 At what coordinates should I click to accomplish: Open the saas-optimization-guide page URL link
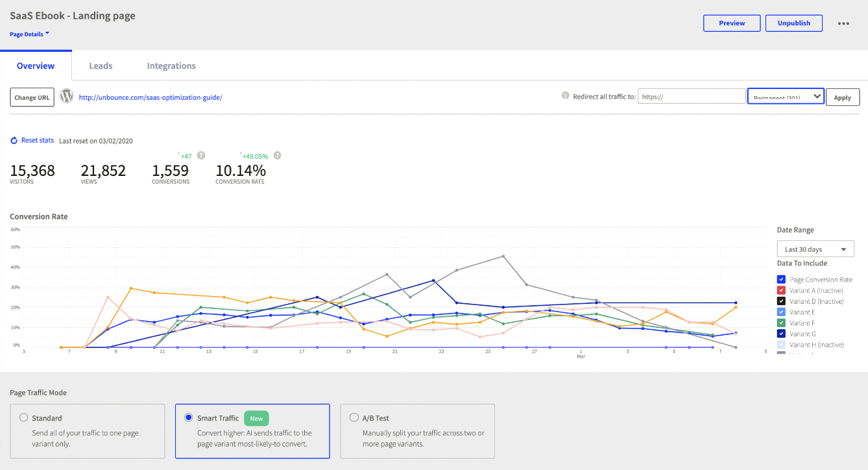coord(150,97)
